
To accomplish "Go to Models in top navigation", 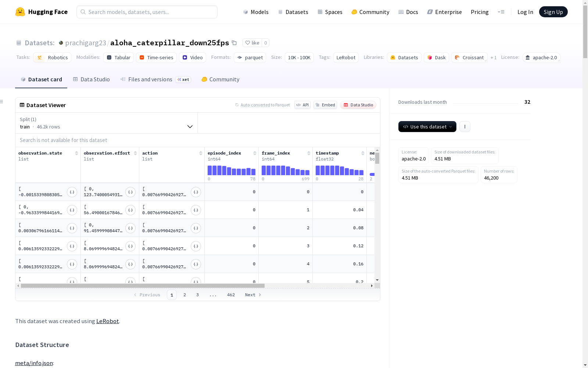I will click(256, 12).
